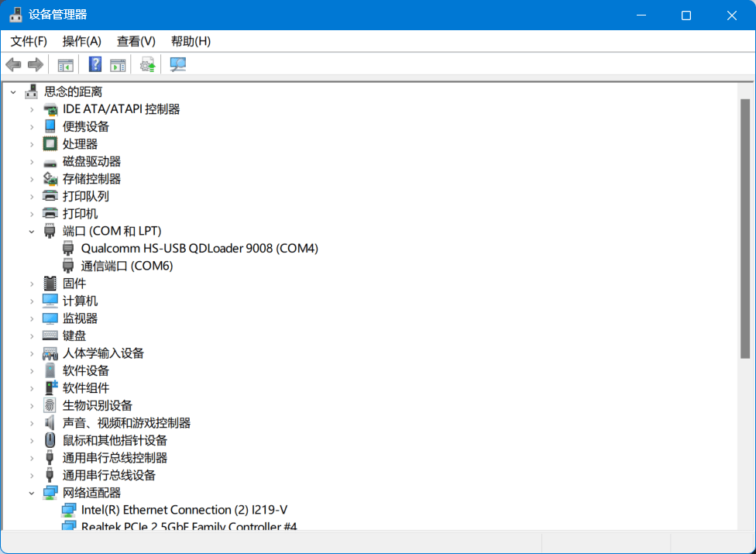Collapse the 网络适配器 node
Screen dimensions: 756x554
32,493
